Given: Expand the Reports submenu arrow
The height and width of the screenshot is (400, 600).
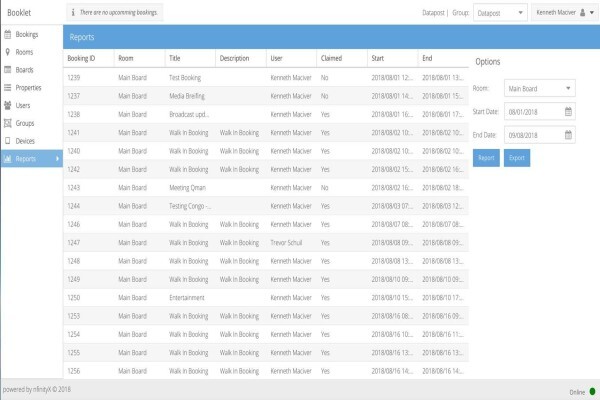Looking at the screenshot, I should (57, 158).
